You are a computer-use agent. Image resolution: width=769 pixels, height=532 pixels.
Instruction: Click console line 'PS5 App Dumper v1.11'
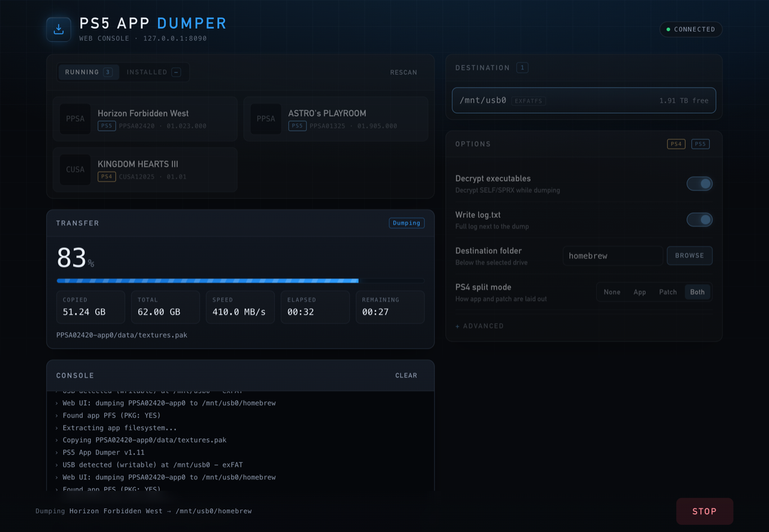click(103, 452)
